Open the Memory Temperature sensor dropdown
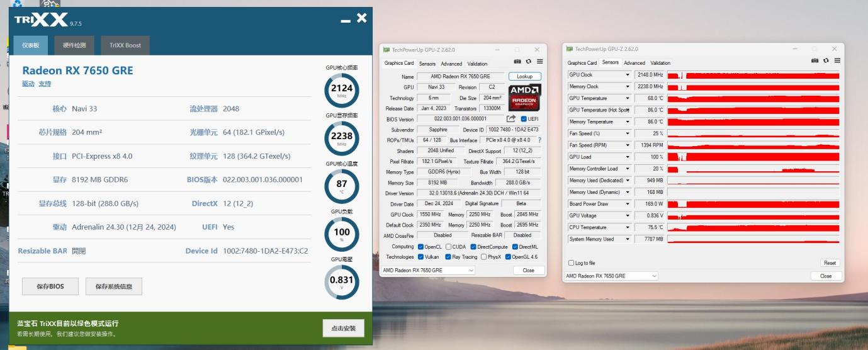 coord(628,122)
